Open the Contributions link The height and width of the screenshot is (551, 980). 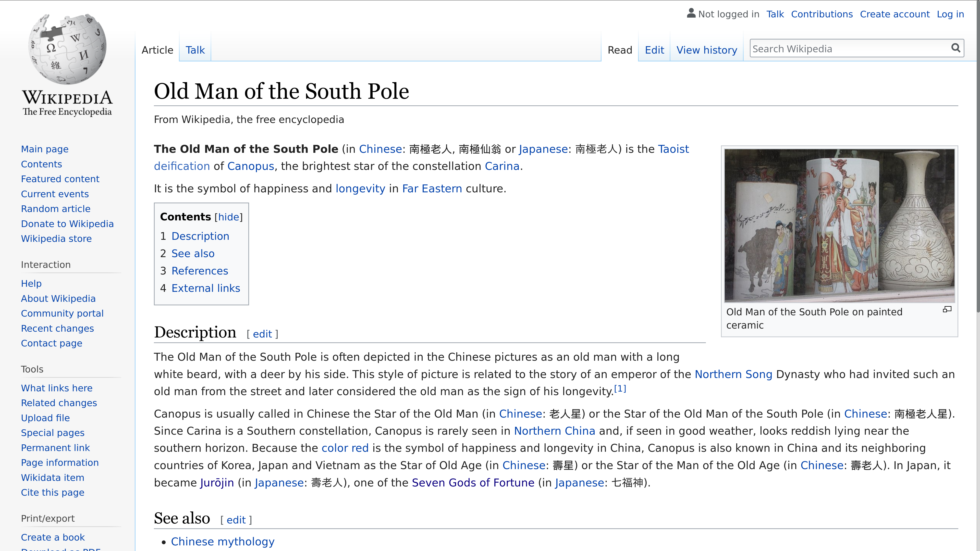coord(822,14)
